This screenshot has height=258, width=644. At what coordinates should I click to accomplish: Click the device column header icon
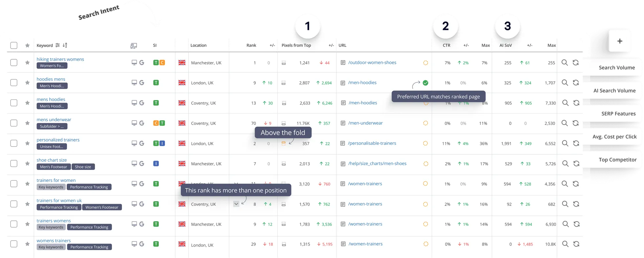click(133, 46)
